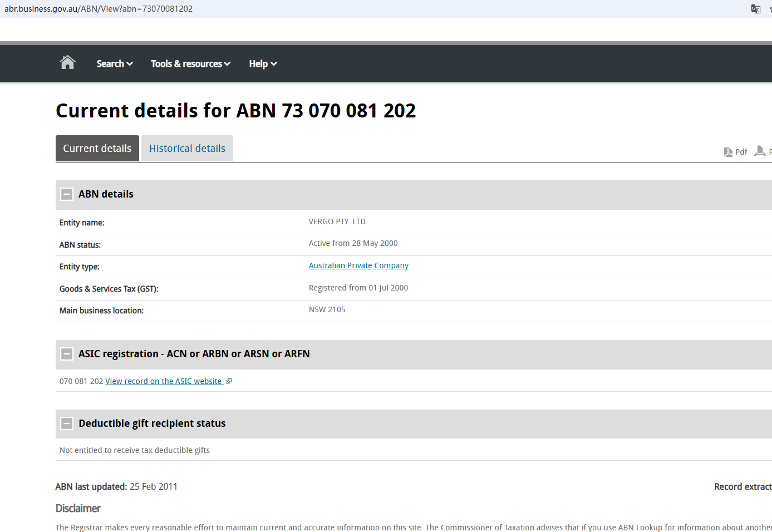The image size is (772, 532).
Task: Click the printer icon beside Pdf
Action: [x=760, y=151]
